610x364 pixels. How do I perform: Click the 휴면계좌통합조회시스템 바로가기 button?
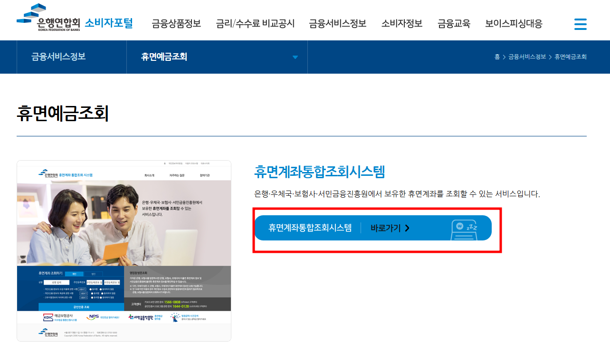point(374,228)
